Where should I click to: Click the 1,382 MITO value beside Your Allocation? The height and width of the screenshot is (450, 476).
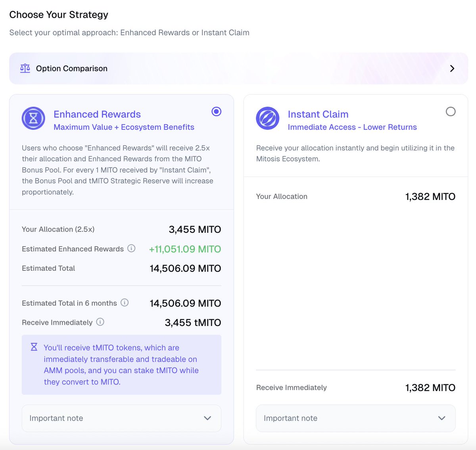click(430, 197)
